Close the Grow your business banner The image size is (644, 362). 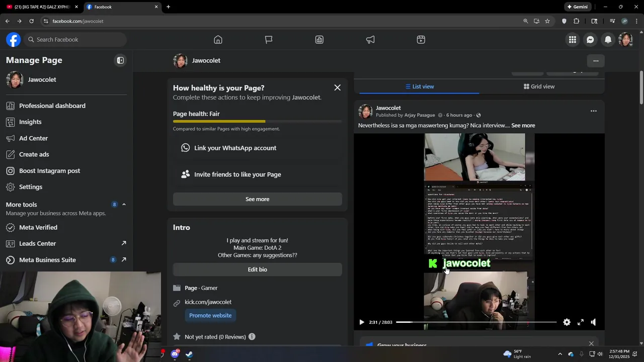pos(591,344)
